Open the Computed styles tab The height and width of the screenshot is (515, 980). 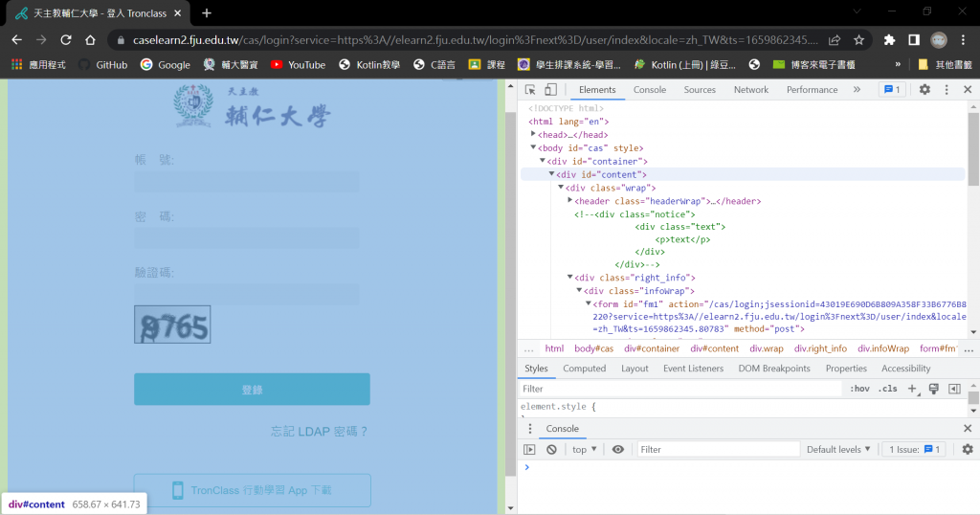pos(585,369)
